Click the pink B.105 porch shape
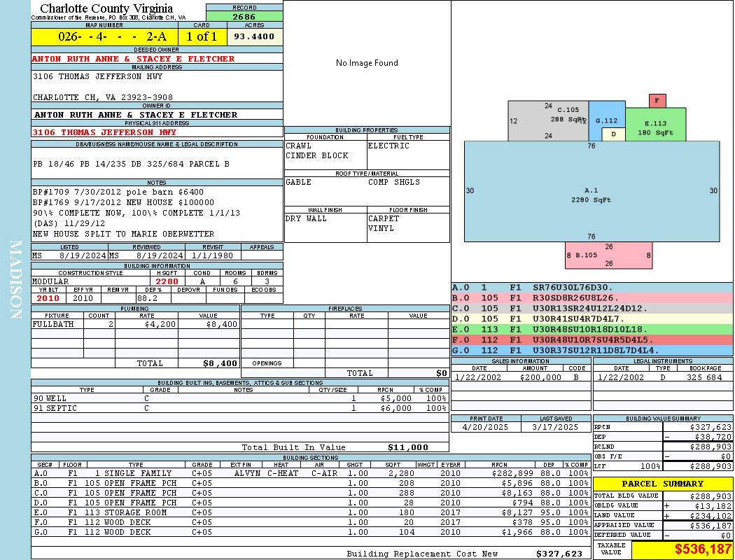Image resolution: width=735 pixels, height=560 pixels. (x=608, y=255)
